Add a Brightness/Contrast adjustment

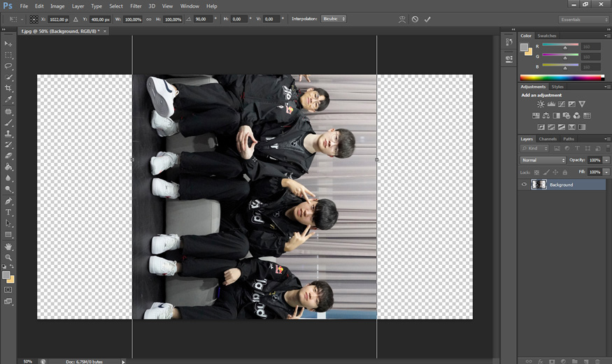tap(541, 104)
